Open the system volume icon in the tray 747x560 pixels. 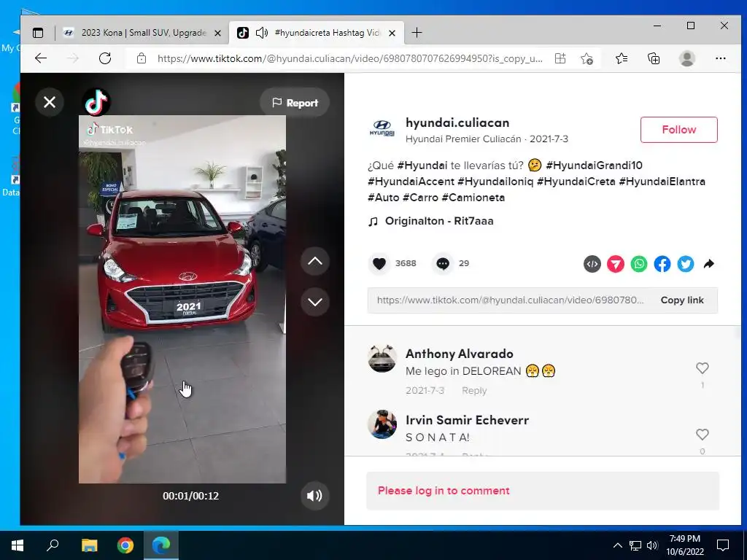(x=653, y=545)
